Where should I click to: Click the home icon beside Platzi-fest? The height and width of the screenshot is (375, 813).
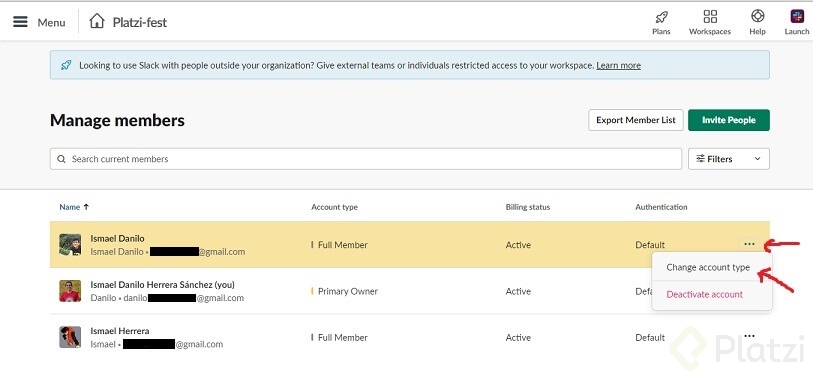[x=96, y=21]
